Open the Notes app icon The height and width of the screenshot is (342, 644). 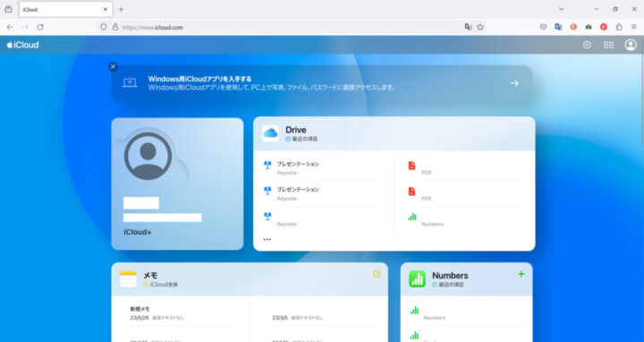pyautogui.click(x=128, y=278)
